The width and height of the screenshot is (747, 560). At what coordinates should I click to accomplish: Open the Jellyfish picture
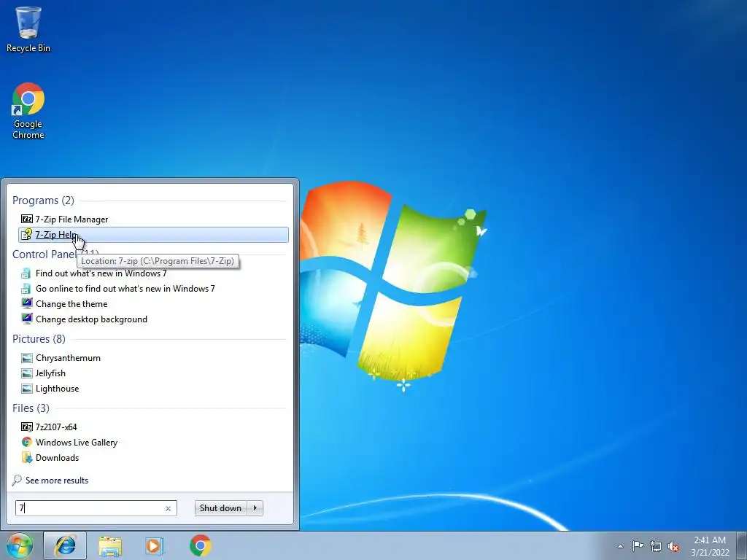click(x=50, y=373)
